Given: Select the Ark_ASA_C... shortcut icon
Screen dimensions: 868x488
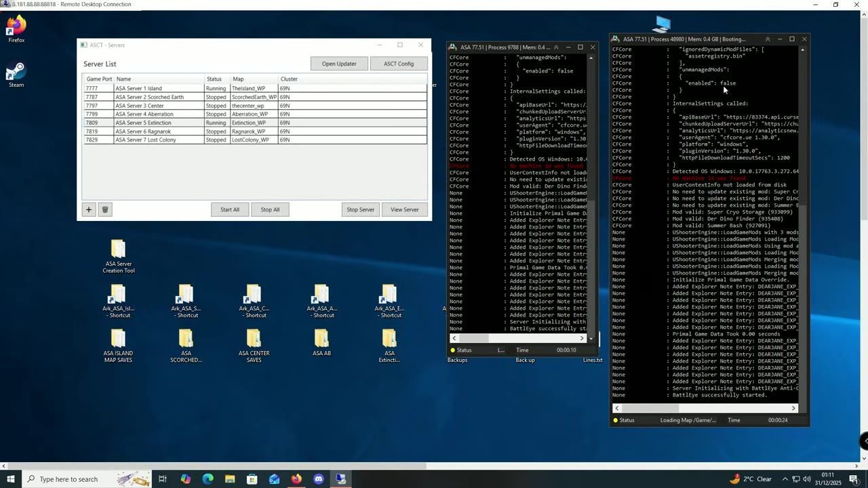Looking at the screenshot, I should pyautogui.click(x=254, y=301).
